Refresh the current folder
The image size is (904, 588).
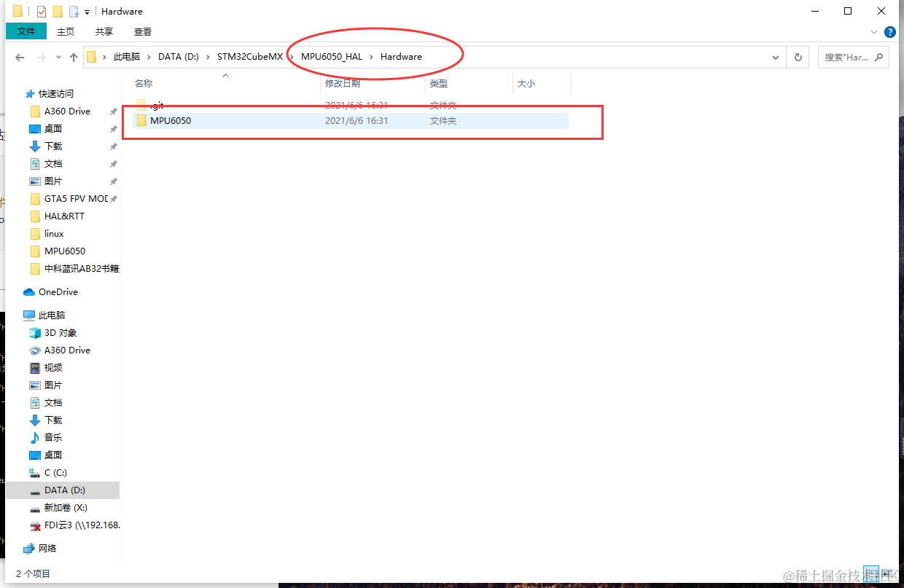coord(798,57)
